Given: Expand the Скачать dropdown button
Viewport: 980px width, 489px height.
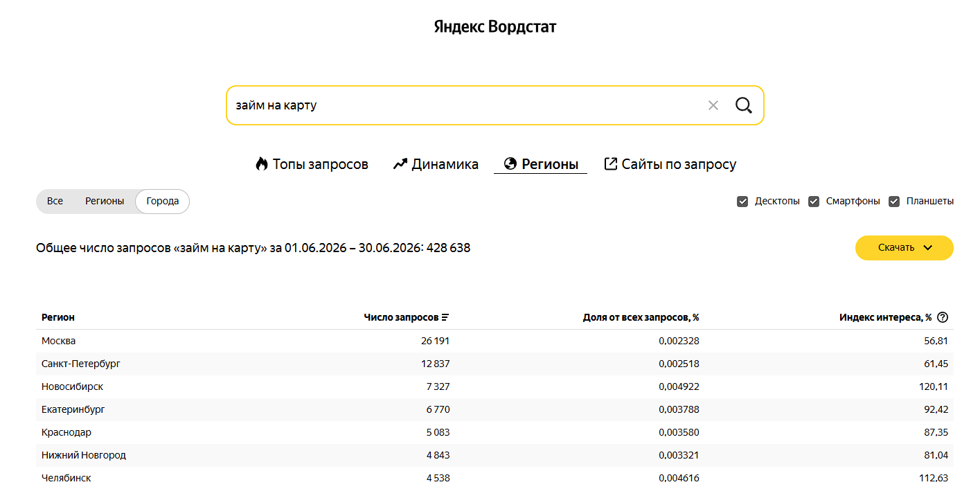Looking at the screenshot, I should pyautogui.click(x=905, y=248).
